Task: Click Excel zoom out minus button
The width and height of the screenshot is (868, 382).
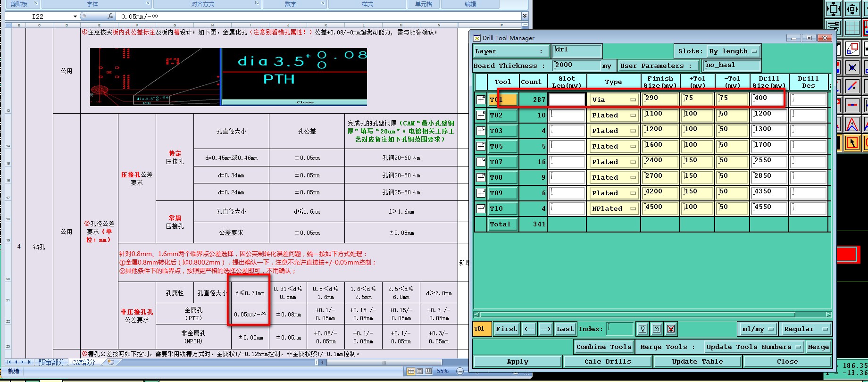Action: tap(460, 371)
